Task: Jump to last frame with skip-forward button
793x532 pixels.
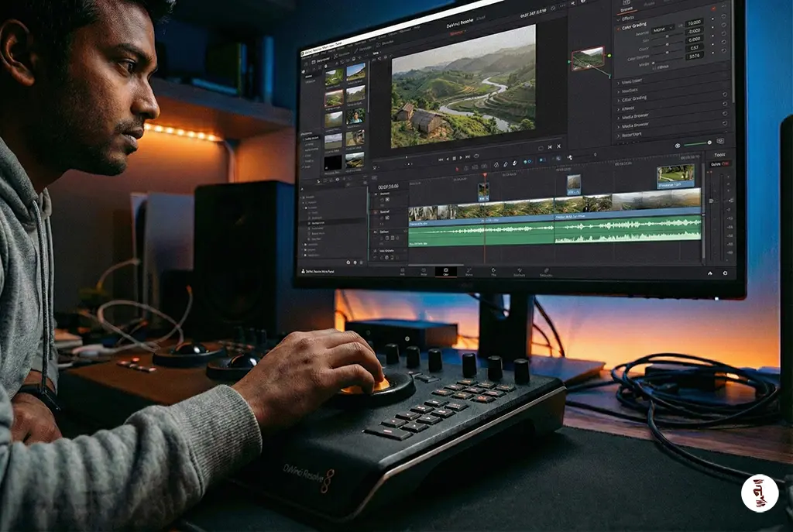Action: pyautogui.click(x=468, y=156)
